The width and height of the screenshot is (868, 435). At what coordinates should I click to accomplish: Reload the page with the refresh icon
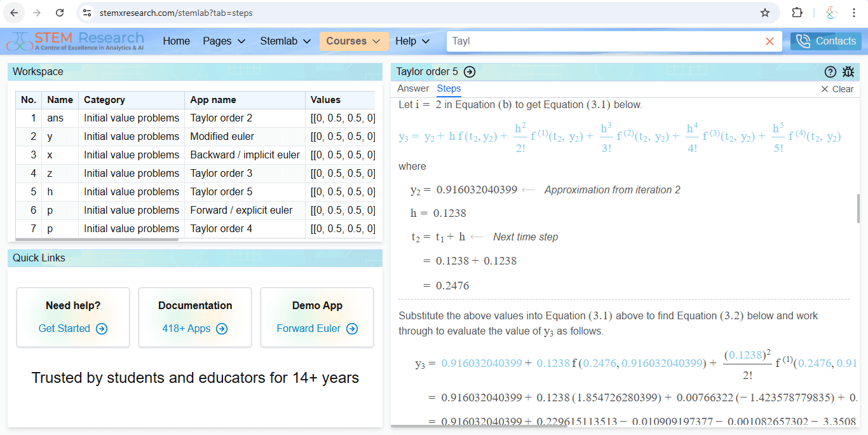click(60, 12)
